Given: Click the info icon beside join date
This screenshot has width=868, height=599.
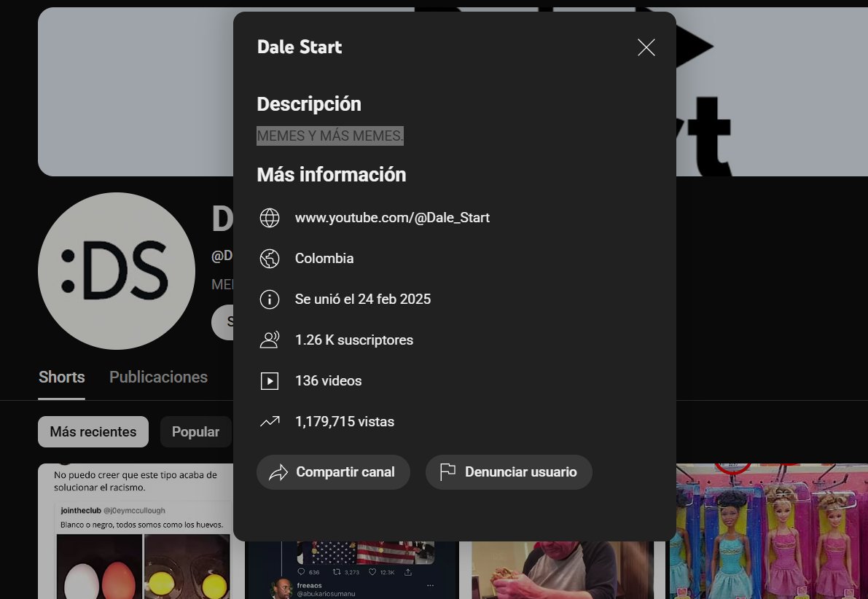Looking at the screenshot, I should point(270,299).
